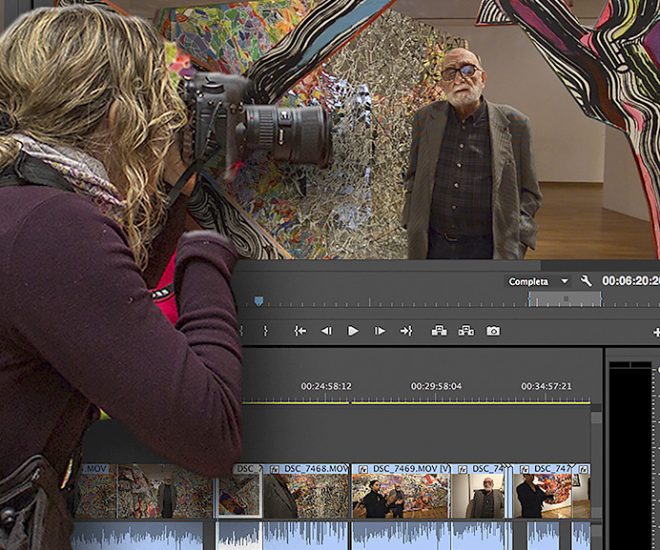Click the Extract button

tap(466, 331)
